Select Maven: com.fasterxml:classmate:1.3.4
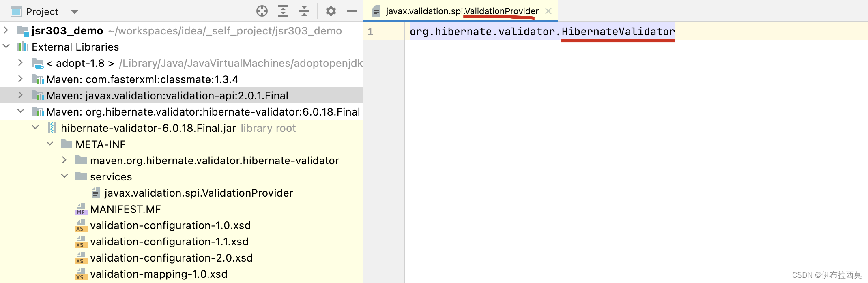 point(181,79)
